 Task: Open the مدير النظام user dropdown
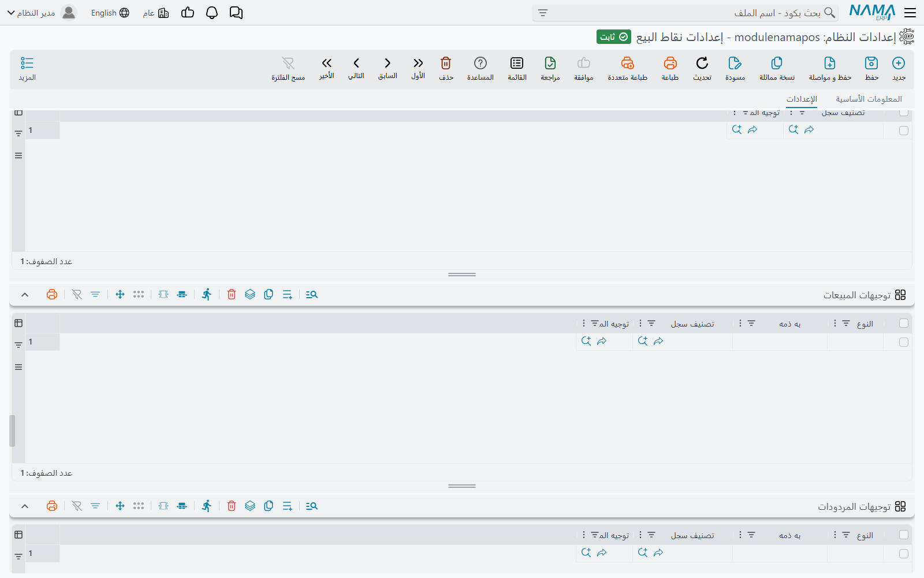point(42,13)
